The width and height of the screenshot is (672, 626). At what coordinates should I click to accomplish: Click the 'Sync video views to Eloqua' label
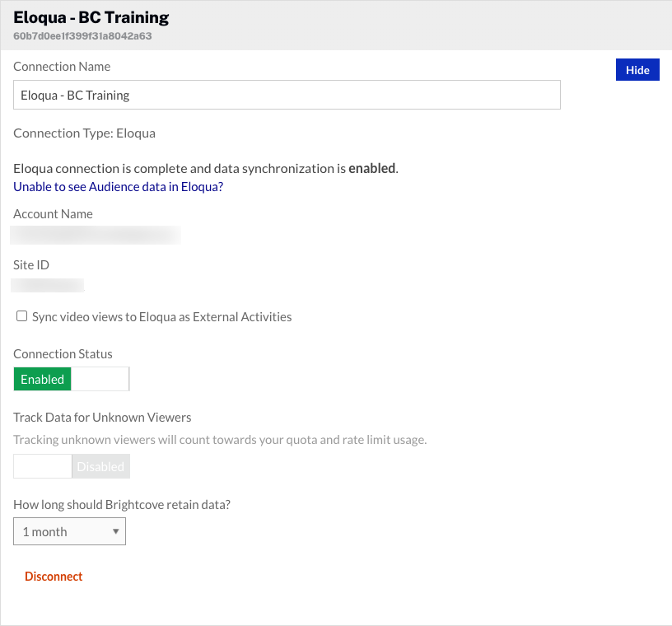[x=162, y=317]
